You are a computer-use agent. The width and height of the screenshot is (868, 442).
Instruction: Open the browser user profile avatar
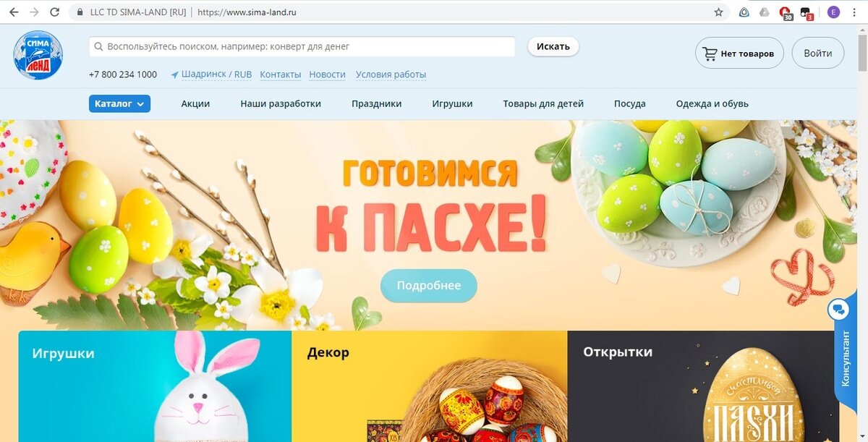pyautogui.click(x=834, y=12)
